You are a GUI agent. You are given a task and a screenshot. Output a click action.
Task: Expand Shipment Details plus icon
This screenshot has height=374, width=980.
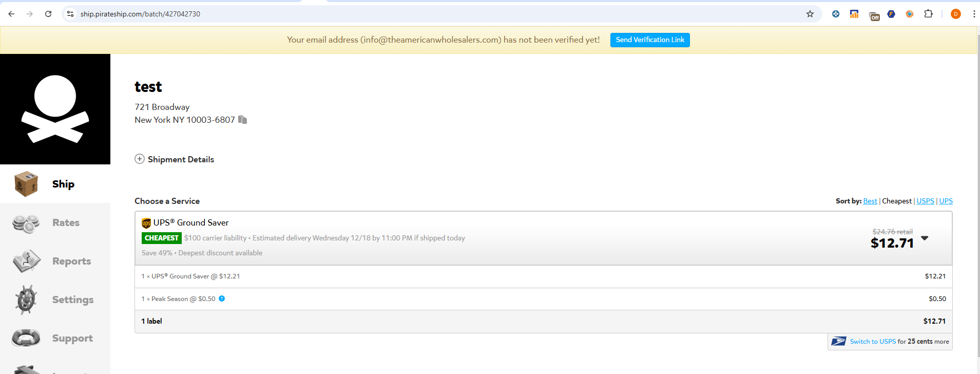pos(140,159)
